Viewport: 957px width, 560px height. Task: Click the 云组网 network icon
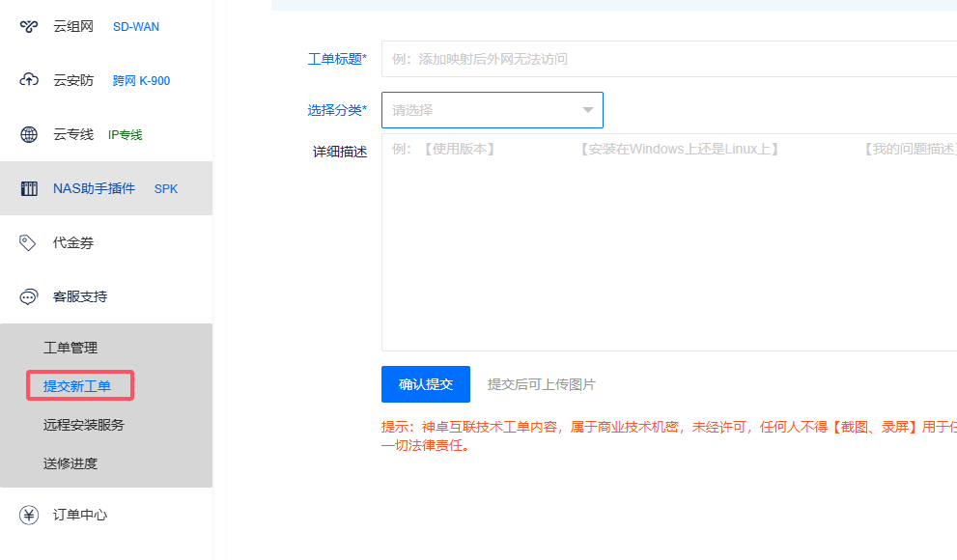(29, 26)
